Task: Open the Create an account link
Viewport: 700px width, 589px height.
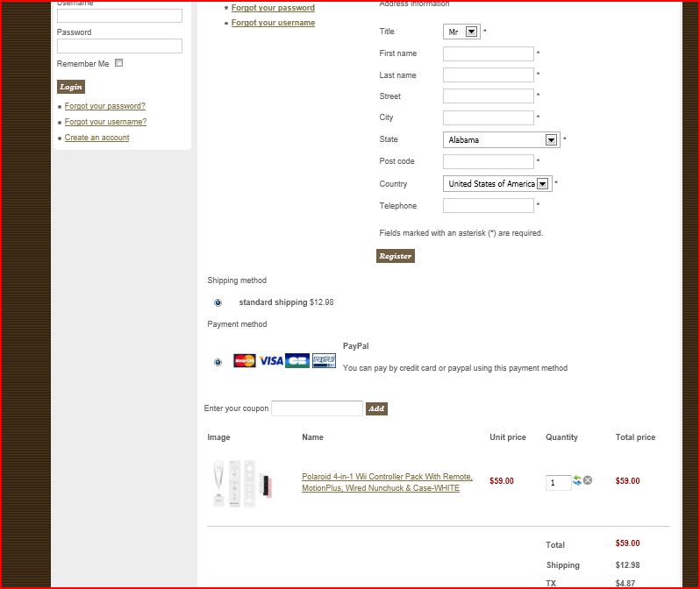Action: [x=96, y=138]
